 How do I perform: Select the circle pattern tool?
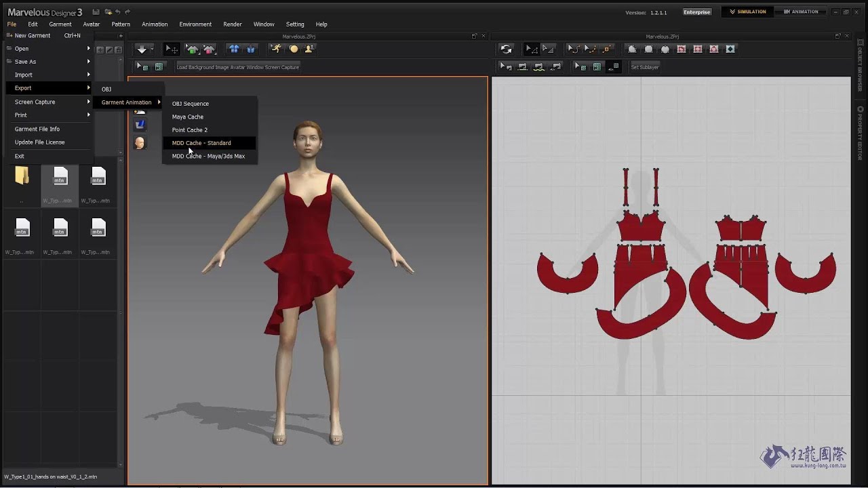[665, 49]
